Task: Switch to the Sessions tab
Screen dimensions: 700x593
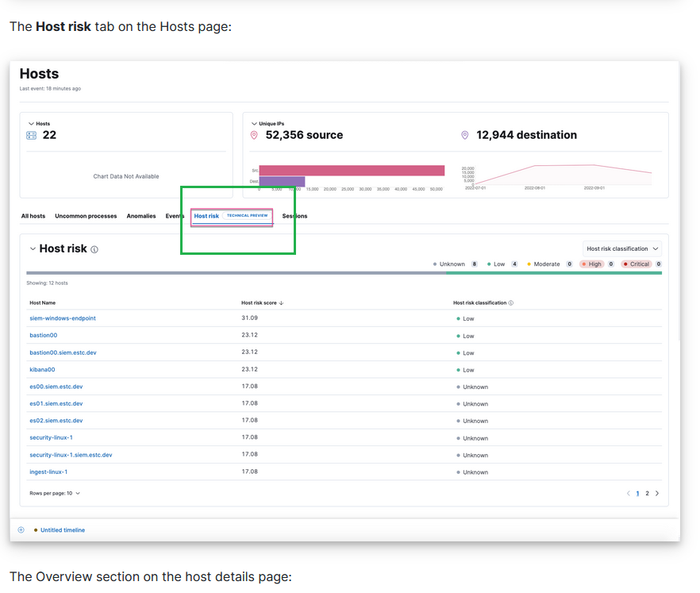Action: (294, 216)
